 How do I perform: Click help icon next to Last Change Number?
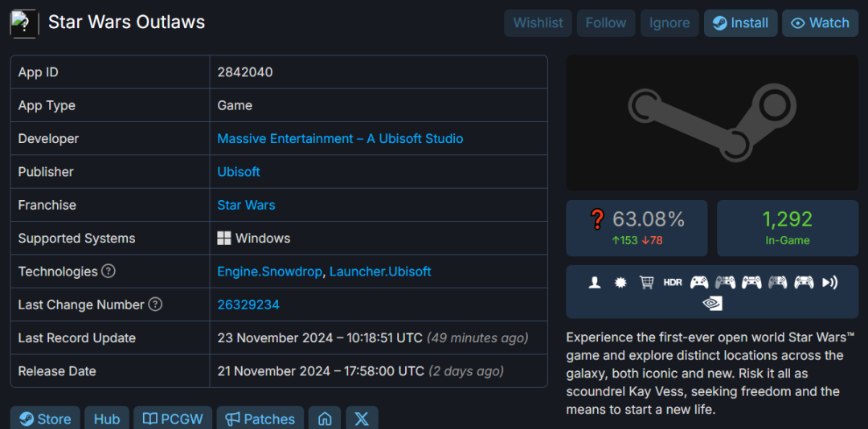156,304
